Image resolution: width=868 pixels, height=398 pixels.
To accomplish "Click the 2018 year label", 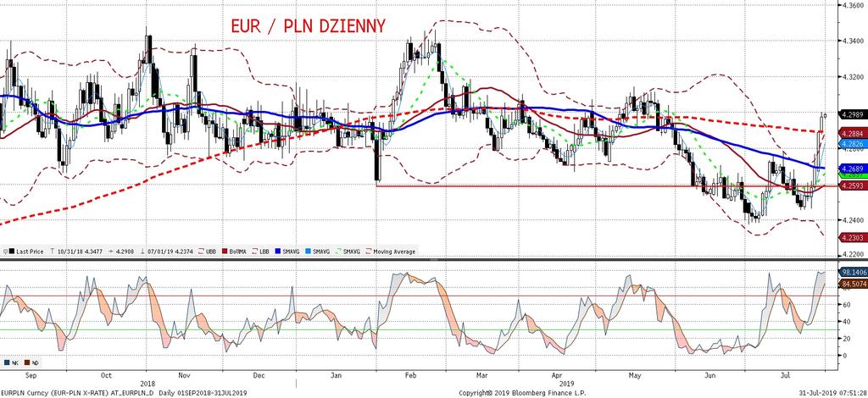I will (147, 383).
